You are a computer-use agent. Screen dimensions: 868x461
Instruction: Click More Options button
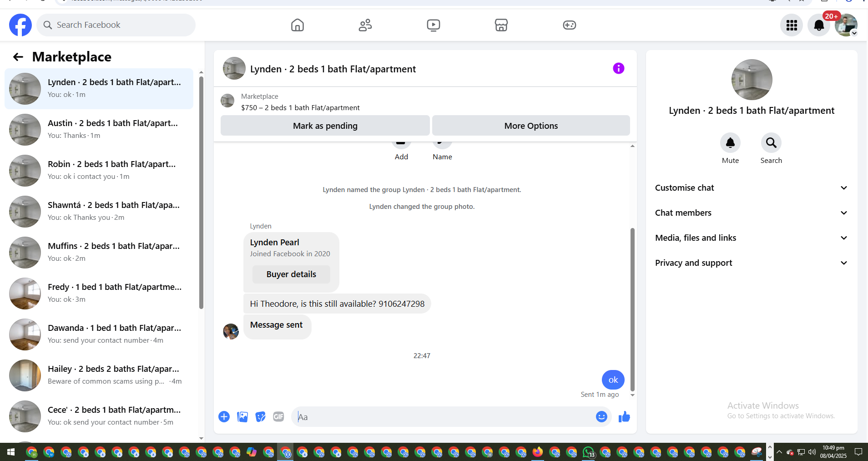pyautogui.click(x=531, y=126)
